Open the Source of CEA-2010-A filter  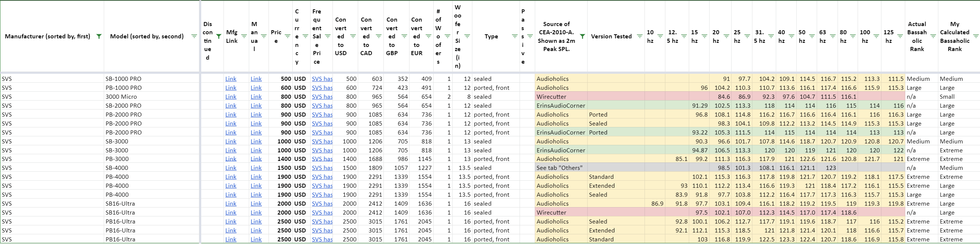coord(582,37)
